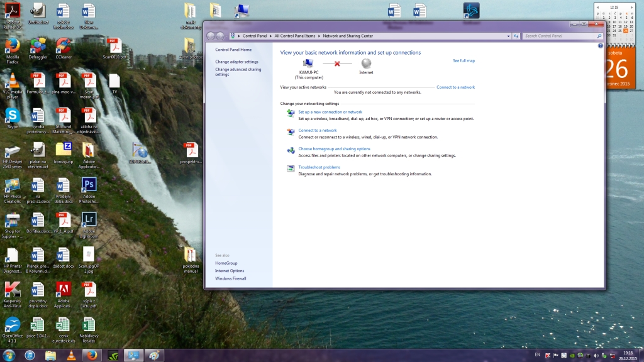Expand breadcrumb arrow after Control Panel
The height and width of the screenshot is (362, 644).
[271, 36]
